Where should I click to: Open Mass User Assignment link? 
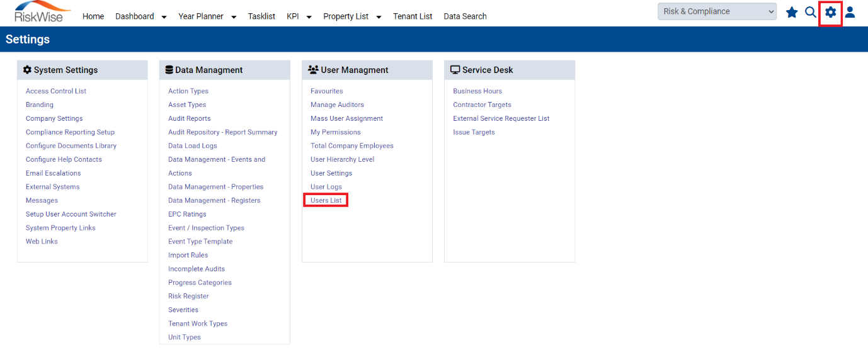coord(346,118)
